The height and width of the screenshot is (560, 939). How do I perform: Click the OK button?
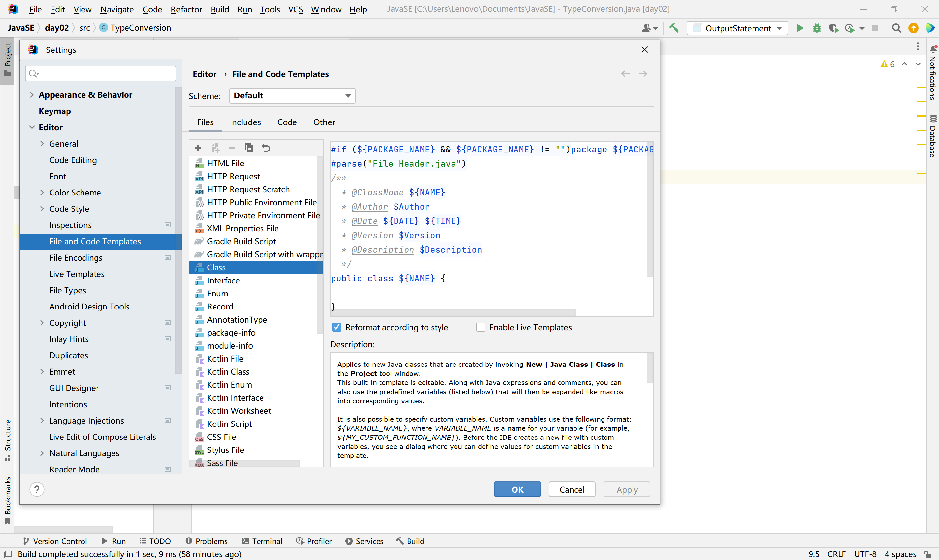point(517,489)
